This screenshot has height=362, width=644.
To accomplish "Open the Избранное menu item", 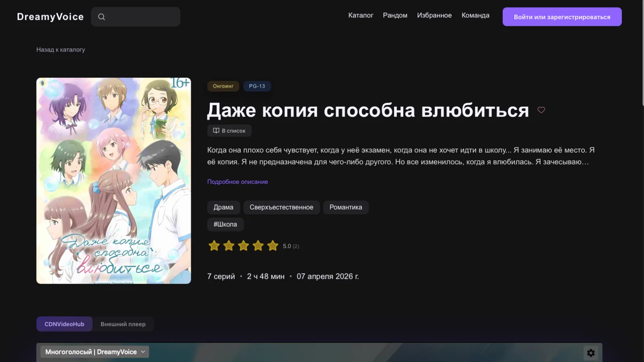I will 434,15.
